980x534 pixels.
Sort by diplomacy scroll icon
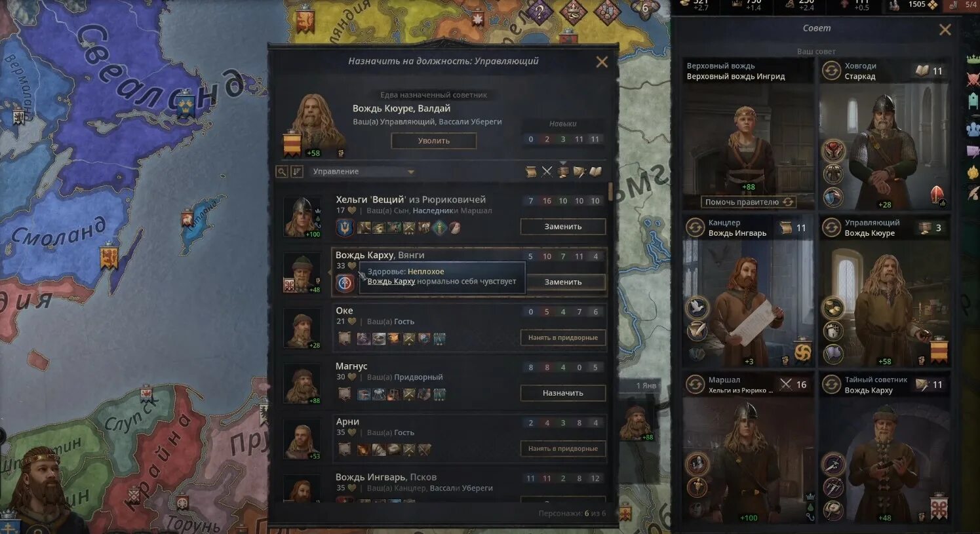[531, 172]
